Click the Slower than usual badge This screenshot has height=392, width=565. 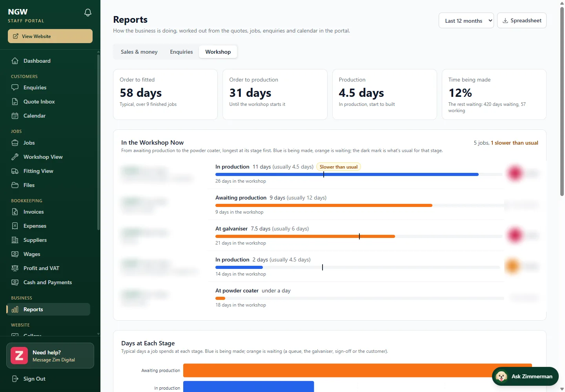[x=339, y=167]
